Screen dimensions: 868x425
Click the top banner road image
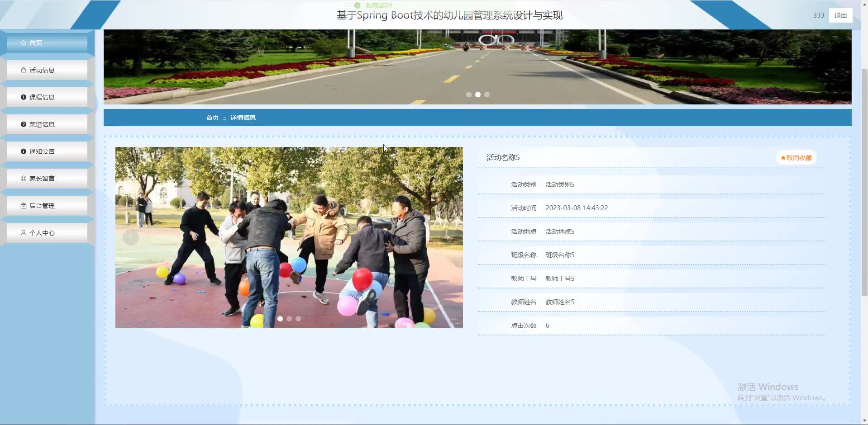477,67
